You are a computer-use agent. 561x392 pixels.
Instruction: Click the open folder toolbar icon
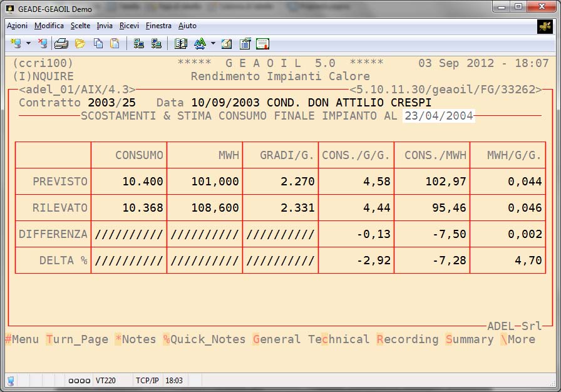click(80, 43)
